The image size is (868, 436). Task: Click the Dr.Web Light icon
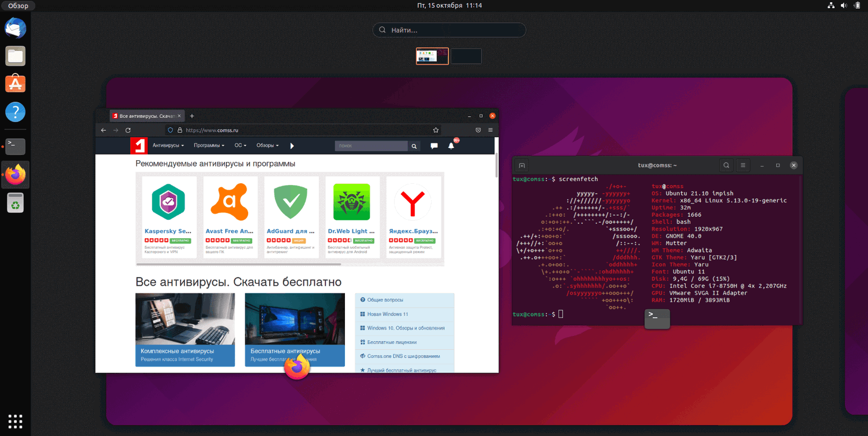352,202
